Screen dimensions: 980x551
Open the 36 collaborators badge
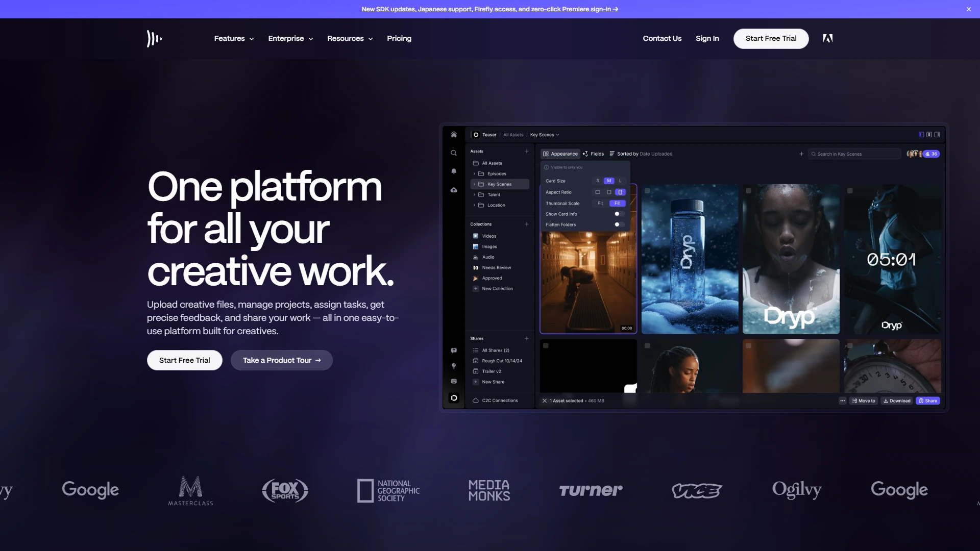click(x=932, y=154)
